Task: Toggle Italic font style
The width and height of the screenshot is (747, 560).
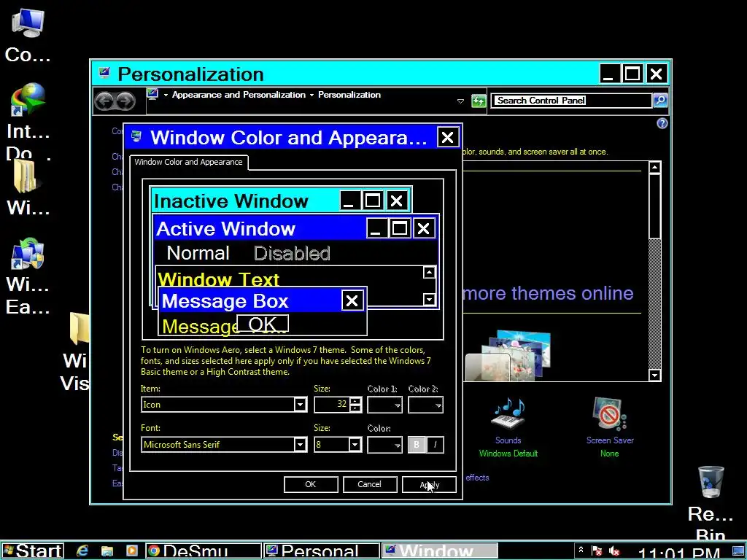Action: [435, 445]
